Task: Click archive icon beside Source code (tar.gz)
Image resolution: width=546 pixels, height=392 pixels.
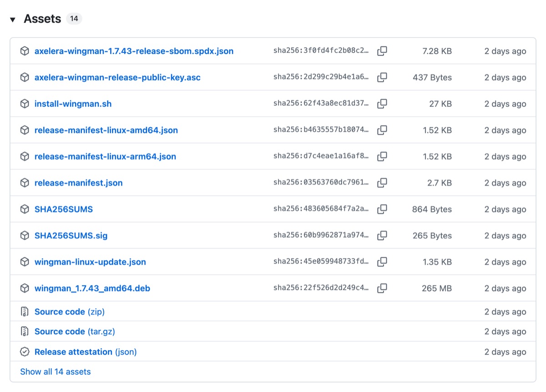Action: coord(25,332)
